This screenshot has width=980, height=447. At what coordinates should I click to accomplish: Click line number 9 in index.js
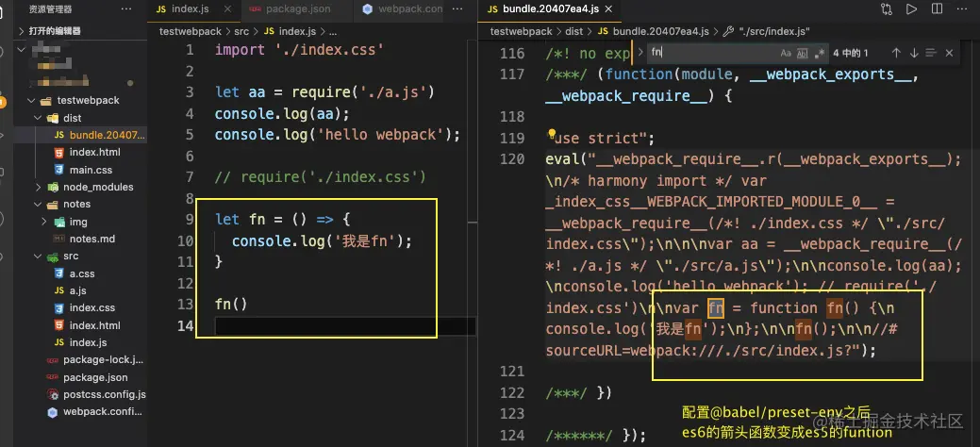tap(190, 219)
